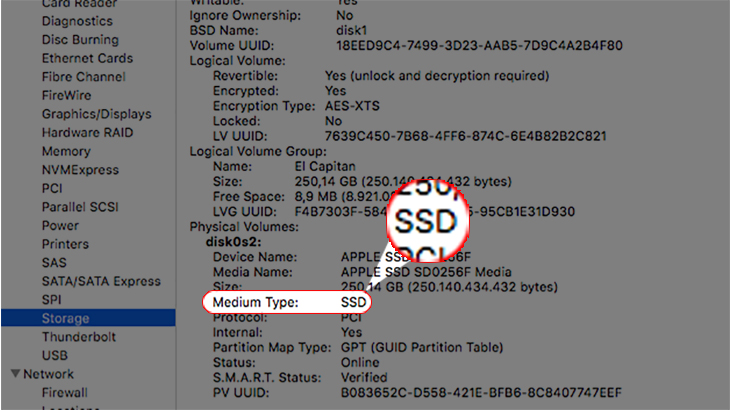Click the Logical Volume heading
Image resolution: width=730 pixels, height=410 pixels.
click(x=237, y=61)
